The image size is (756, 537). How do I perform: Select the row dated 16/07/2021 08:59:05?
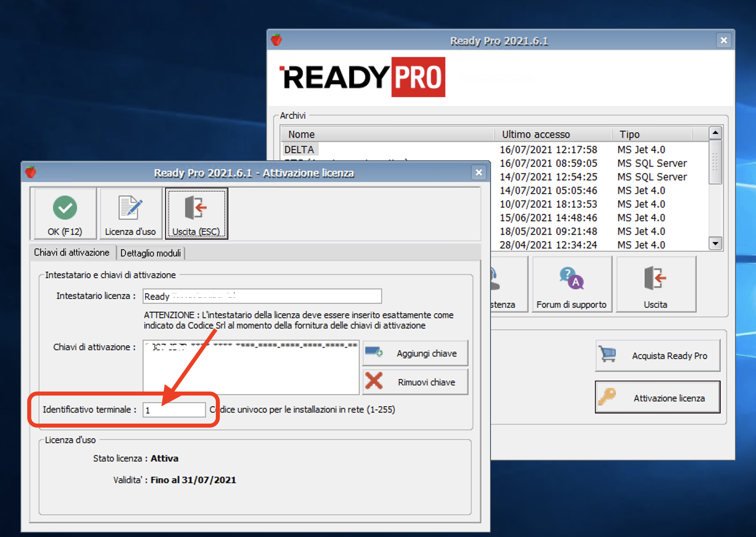pos(600,163)
